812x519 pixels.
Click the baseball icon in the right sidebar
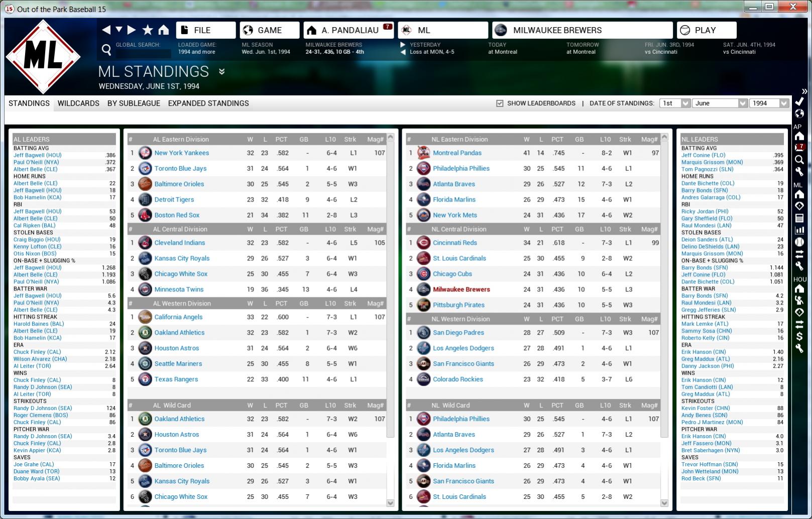coord(799,242)
